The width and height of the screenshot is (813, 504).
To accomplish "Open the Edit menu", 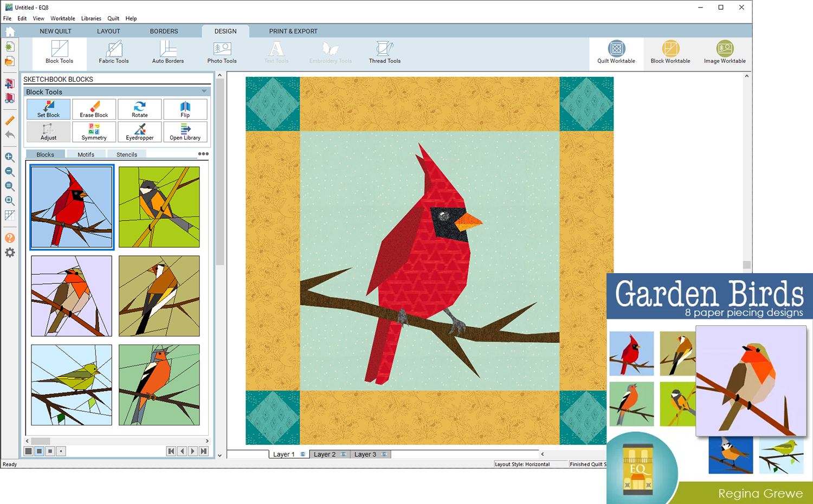I will (x=22, y=18).
